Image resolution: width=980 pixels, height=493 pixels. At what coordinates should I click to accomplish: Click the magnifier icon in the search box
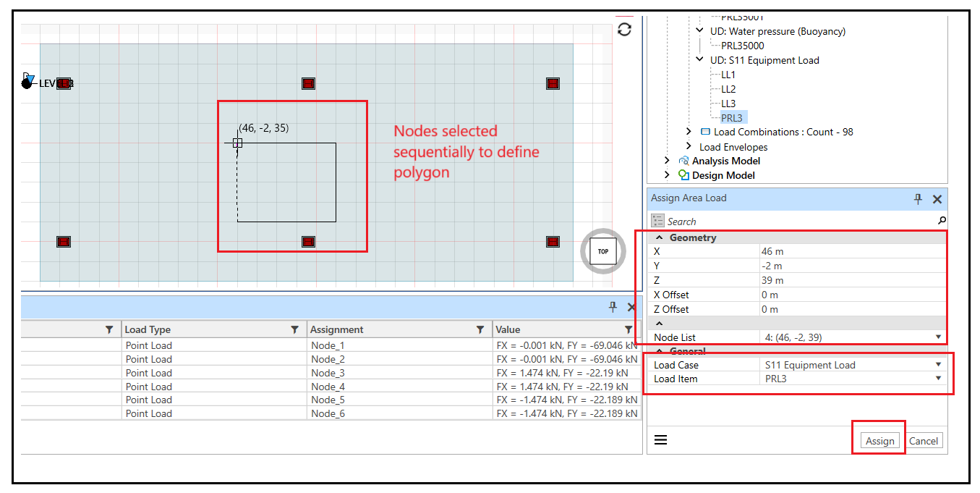pyautogui.click(x=941, y=221)
